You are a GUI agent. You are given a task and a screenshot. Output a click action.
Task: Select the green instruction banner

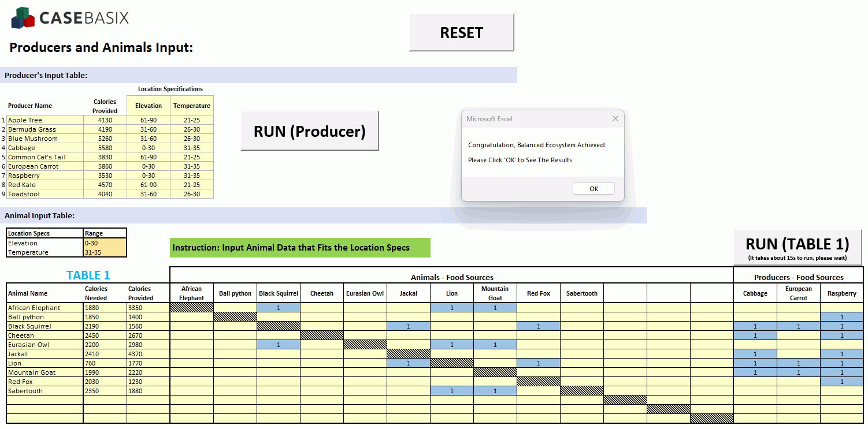301,248
